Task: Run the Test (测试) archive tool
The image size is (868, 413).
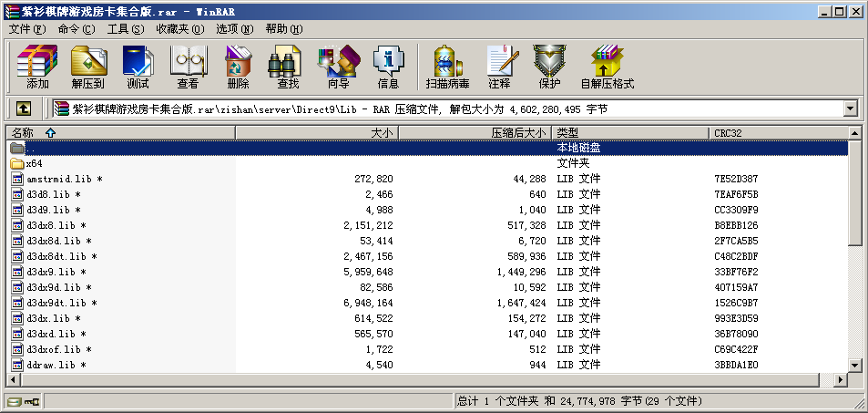Action: (x=138, y=67)
